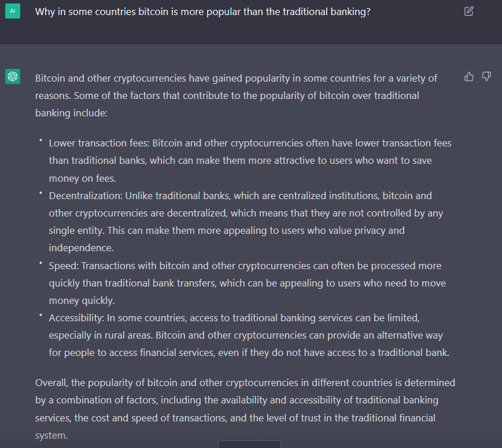The width and height of the screenshot is (502, 448).
Task: Click the closing paragraph starting 'Overall'
Action: coord(245,409)
